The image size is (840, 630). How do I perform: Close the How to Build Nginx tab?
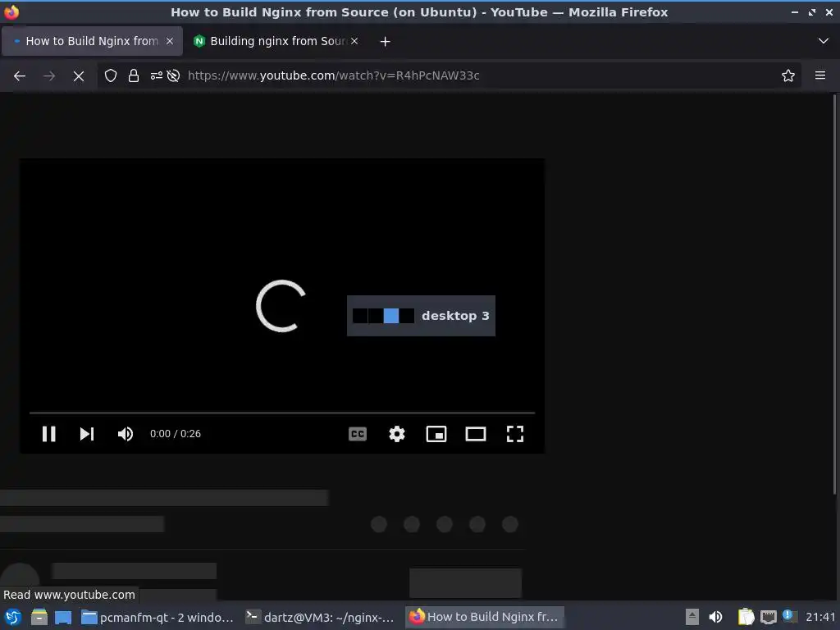point(170,41)
